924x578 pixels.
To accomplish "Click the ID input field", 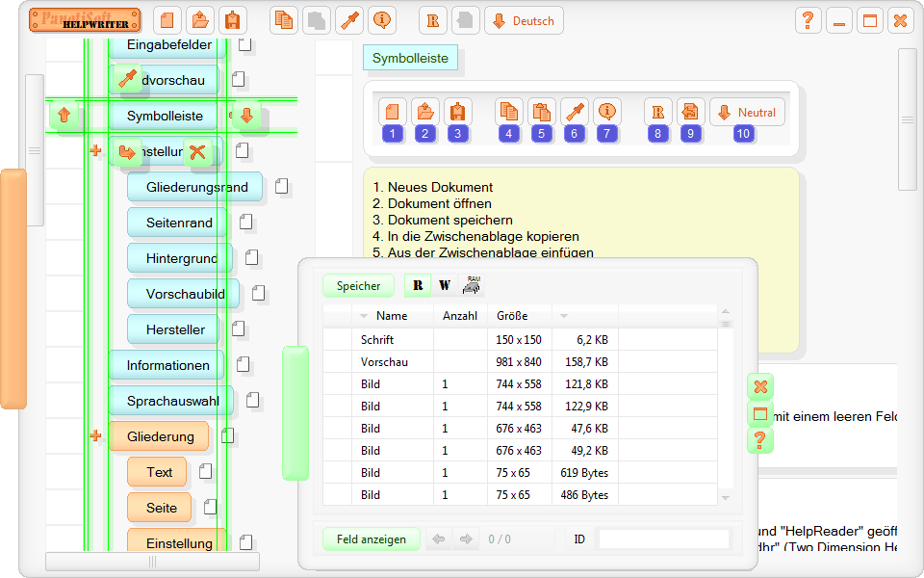I will tap(663, 539).
